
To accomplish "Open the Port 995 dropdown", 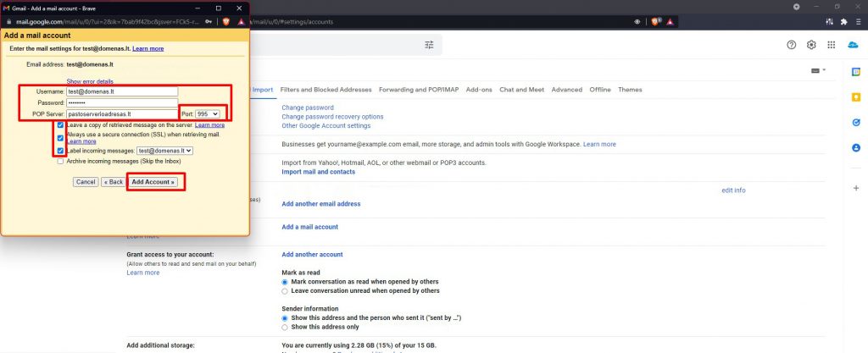I will [208, 113].
